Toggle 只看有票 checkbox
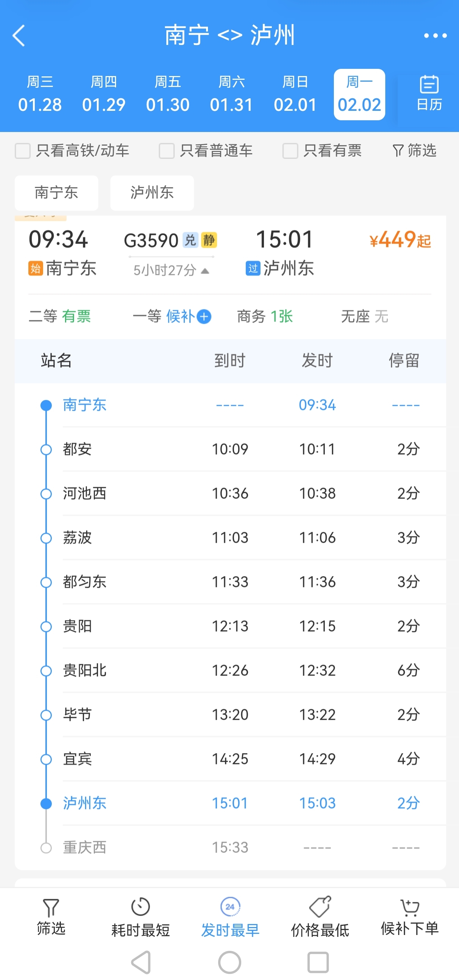 tap(290, 151)
